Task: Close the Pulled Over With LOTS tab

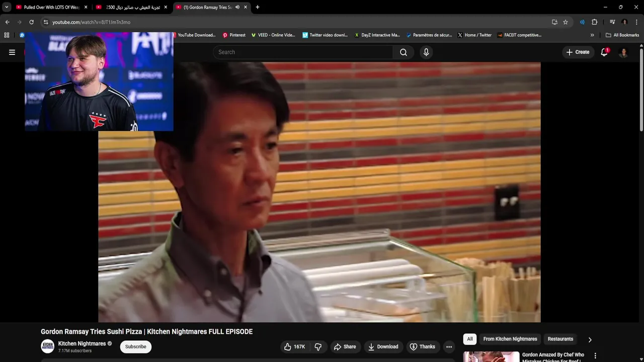Action: tap(86, 7)
